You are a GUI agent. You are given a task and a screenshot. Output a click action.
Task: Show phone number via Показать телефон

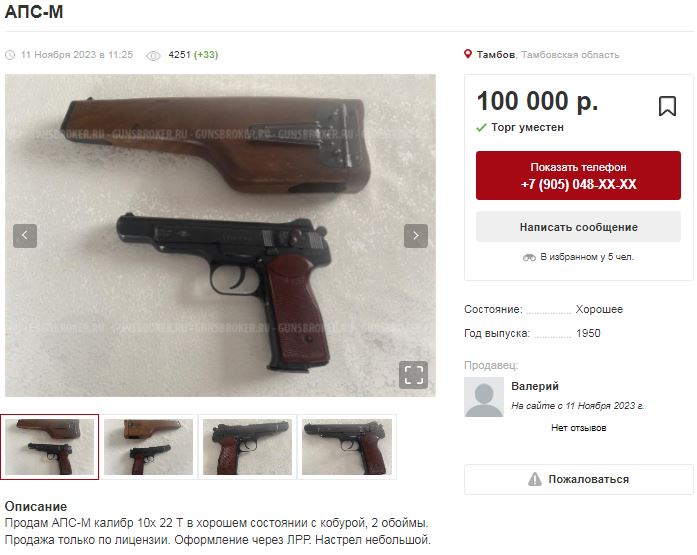(x=578, y=176)
